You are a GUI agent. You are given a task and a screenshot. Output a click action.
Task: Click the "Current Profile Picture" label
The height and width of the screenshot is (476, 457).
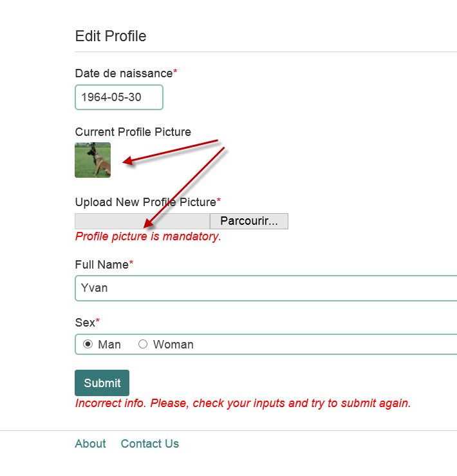click(133, 132)
